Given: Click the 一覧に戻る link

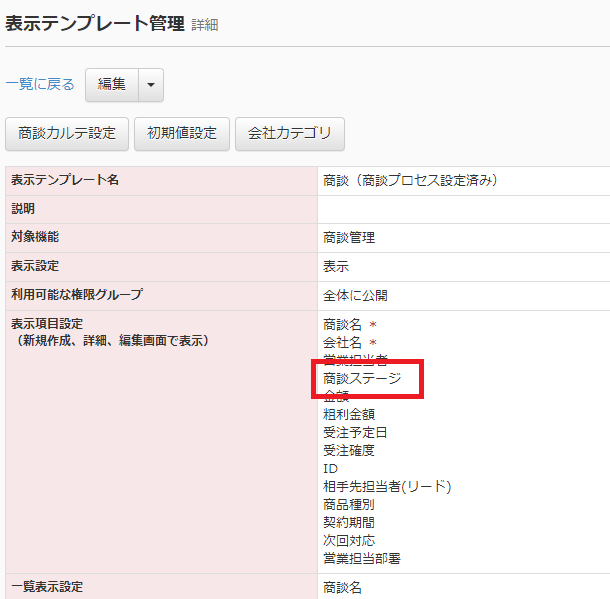Looking at the screenshot, I should pos(40,84).
